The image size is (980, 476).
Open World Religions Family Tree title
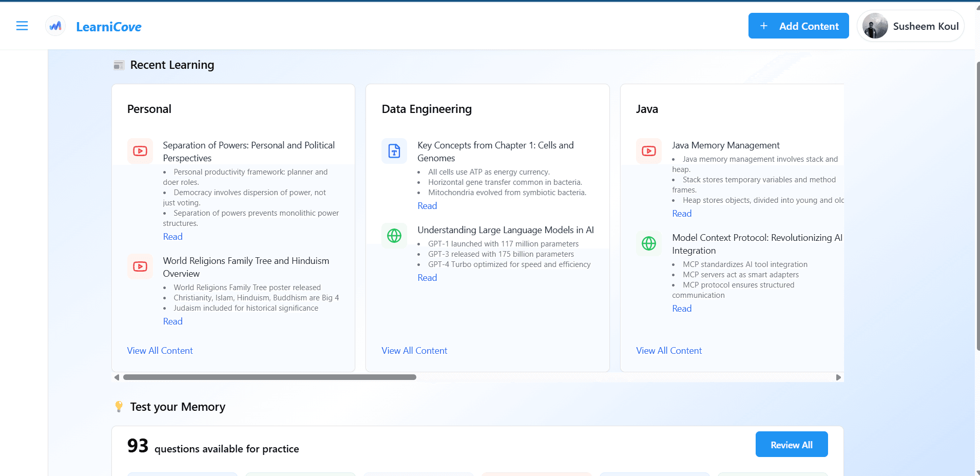pyautogui.click(x=246, y=267)
